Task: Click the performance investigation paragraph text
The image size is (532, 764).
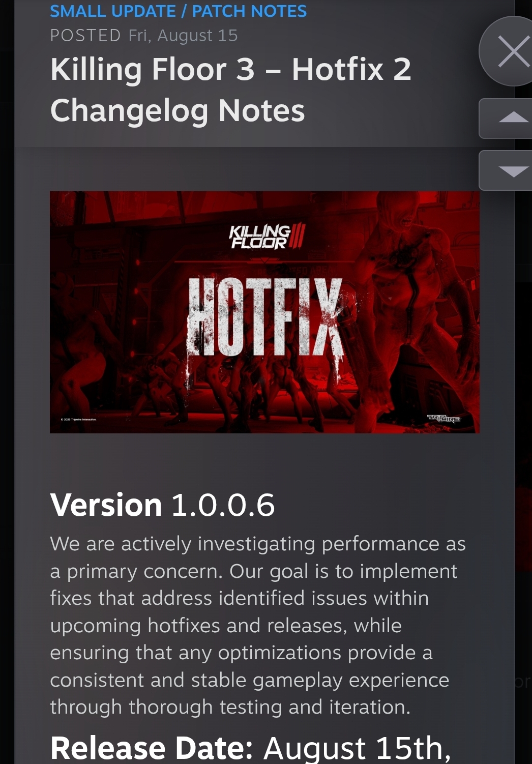Action: (257, 625)
